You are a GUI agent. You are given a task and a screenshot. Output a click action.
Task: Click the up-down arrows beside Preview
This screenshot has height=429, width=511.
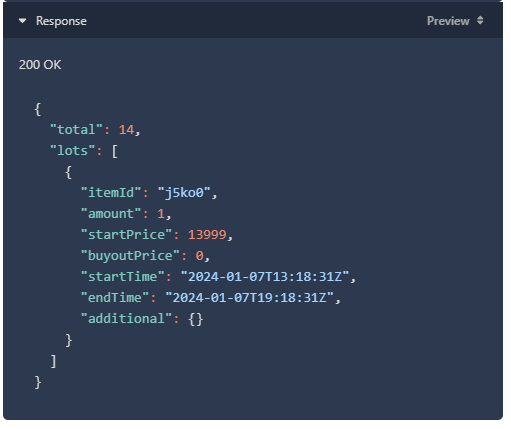480,20
